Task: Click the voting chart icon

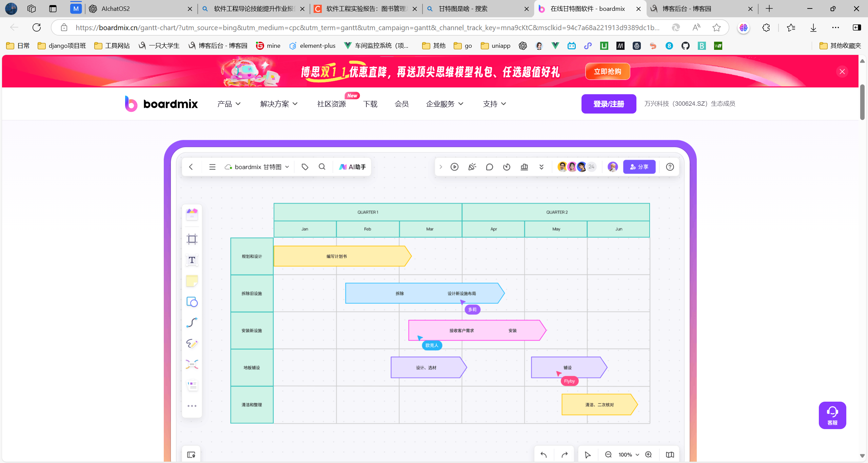Action: (524, 167)
